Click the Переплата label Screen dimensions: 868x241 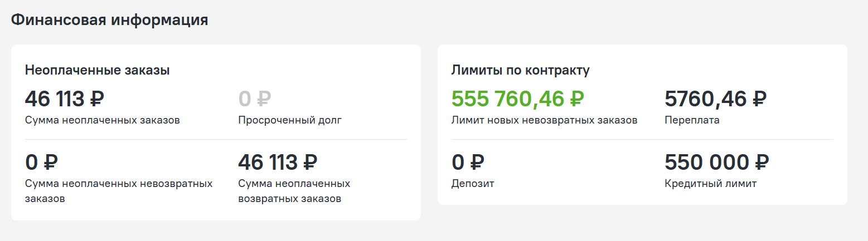(x=692, y=120)
